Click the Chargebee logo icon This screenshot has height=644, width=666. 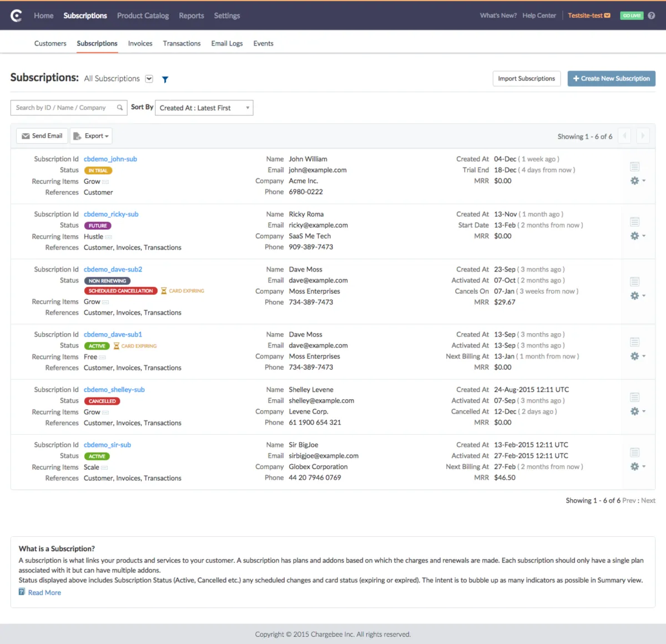click(17, 16)
